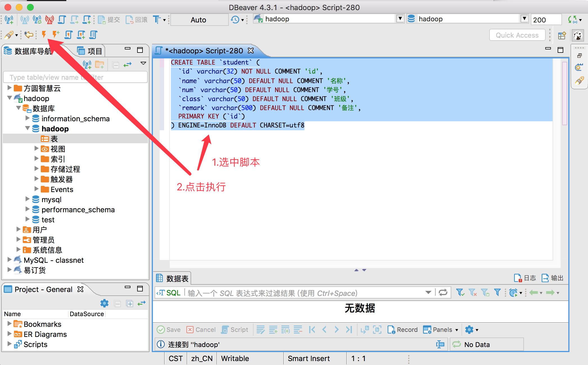The height and width of the screenshot is (365, 588).
Task: Execute statement in new tab icon
Action: click(56, 35)
